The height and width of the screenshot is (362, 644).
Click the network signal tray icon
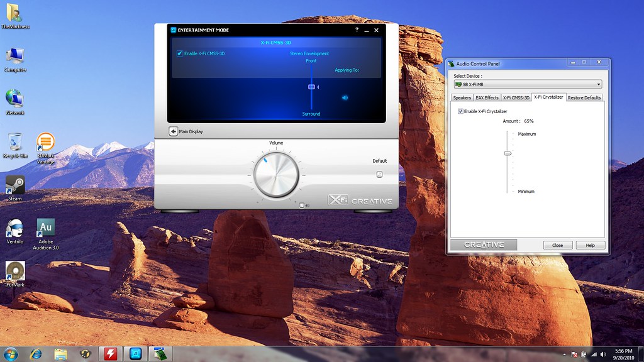pos(594,354)
